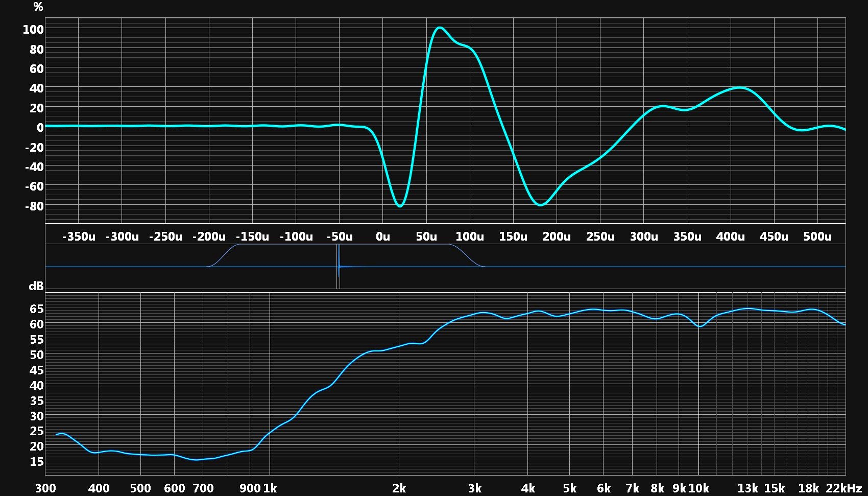Select the '-40' label on the percent axis

(x=35, y=167)
